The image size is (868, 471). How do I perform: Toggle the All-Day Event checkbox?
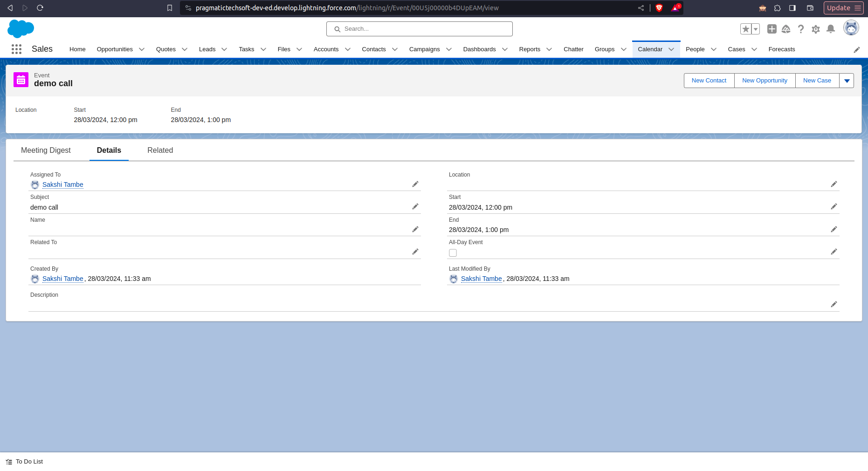pos(453,253)
